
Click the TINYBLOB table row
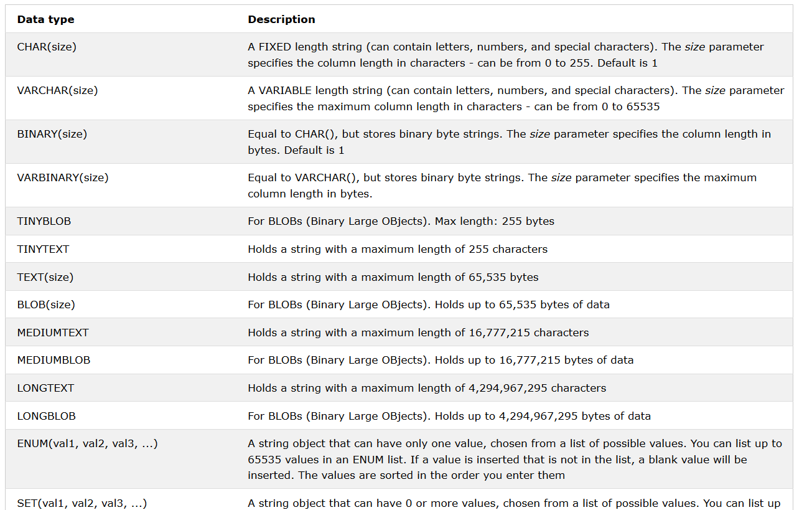[x=399, y=221]
